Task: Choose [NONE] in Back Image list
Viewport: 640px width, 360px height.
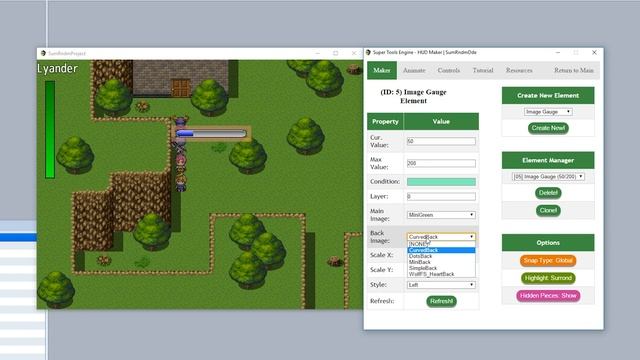Action: click(441, 244)
